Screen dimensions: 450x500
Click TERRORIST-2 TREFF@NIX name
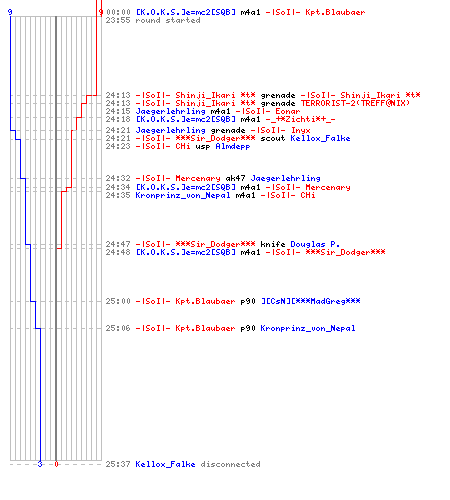pyautogui.click(x=355, y=103)
